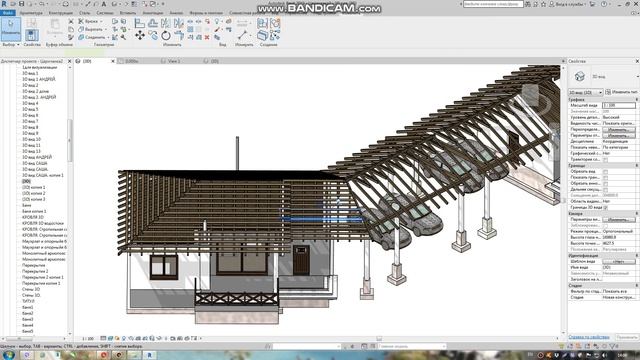Select the Trim/Extend to corner tool
This screenshot has height=360, width=640.
[x=179, y=36]
